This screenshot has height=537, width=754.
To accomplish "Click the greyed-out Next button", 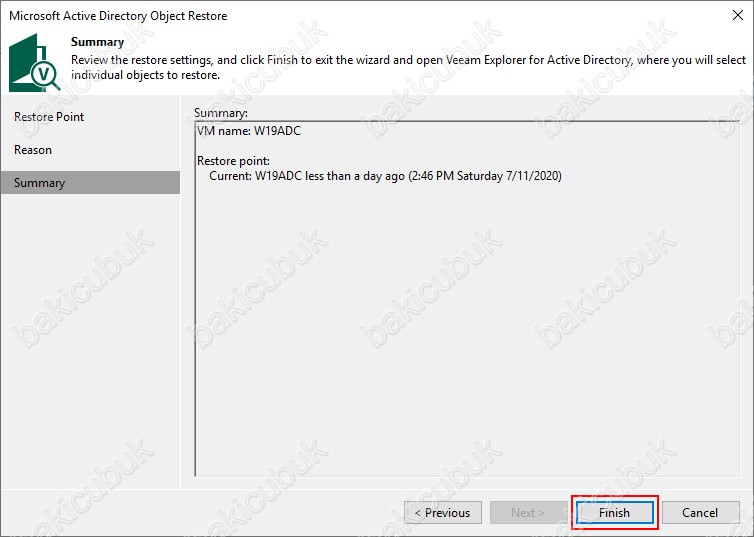I will coord(528,512).
